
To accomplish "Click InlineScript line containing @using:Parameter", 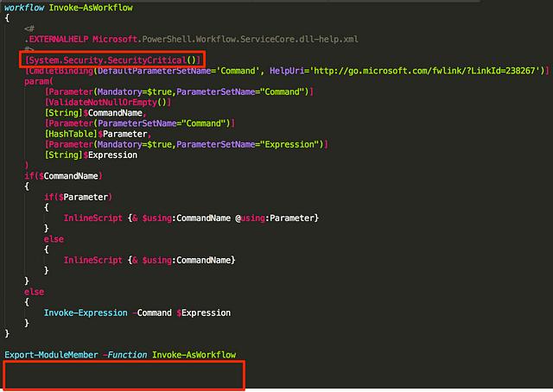I will click(x=191, y=218).
